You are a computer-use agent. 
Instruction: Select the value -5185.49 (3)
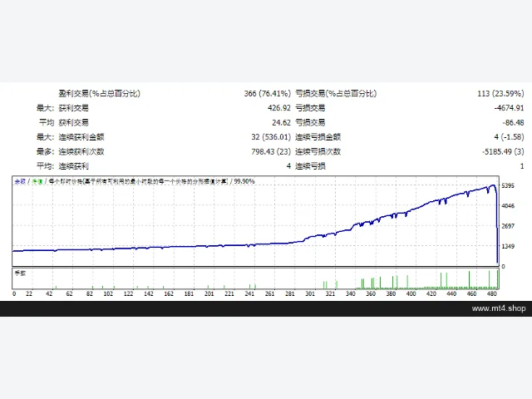tap(503, 151)
